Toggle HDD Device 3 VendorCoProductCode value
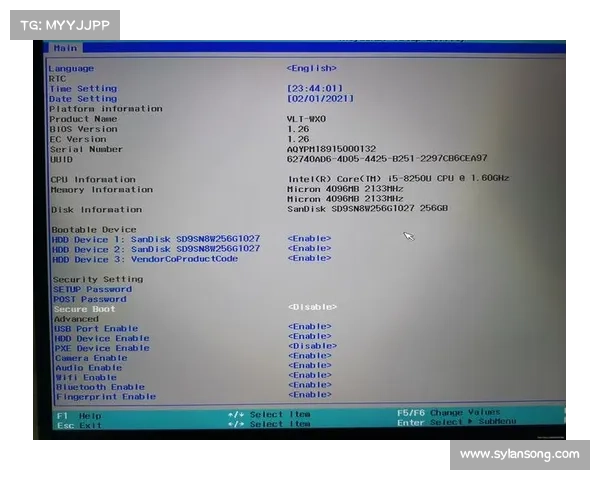Image resolution: width=600 pixels, height=480 pixels. click(309, 258)
